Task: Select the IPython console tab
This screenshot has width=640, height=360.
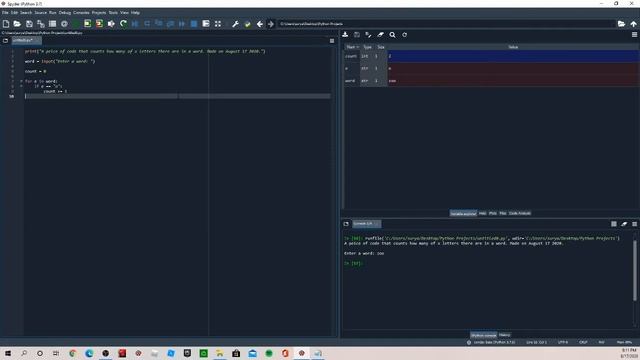Action: pyautogui.click(x=484, y=335)
